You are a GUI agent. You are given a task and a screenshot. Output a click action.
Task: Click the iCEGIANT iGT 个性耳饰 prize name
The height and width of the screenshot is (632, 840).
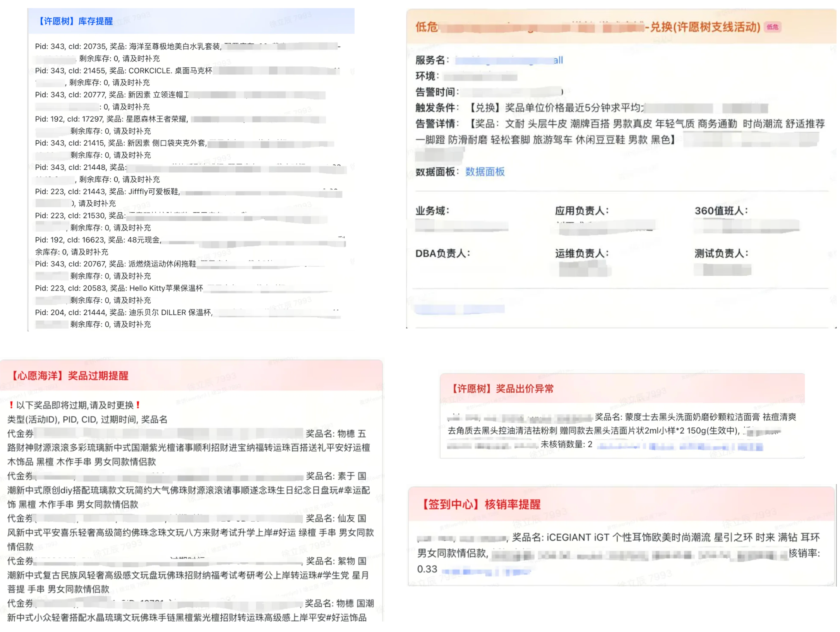click(618, 545)
